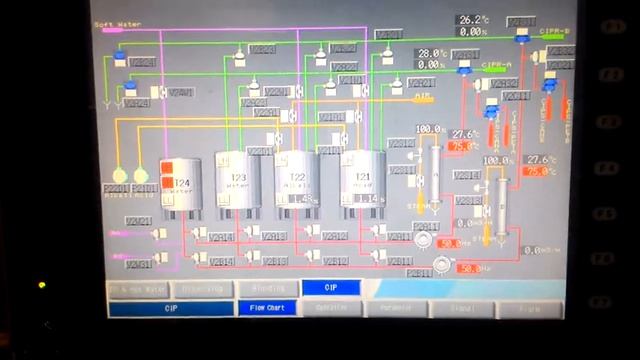Select the V2B12 valve symbol
Viewport: 640px width, 360px height.
313,256
